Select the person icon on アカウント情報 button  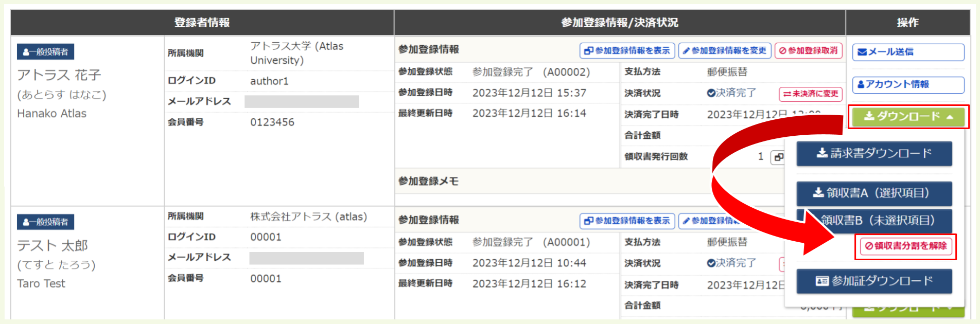click(861, 84)
